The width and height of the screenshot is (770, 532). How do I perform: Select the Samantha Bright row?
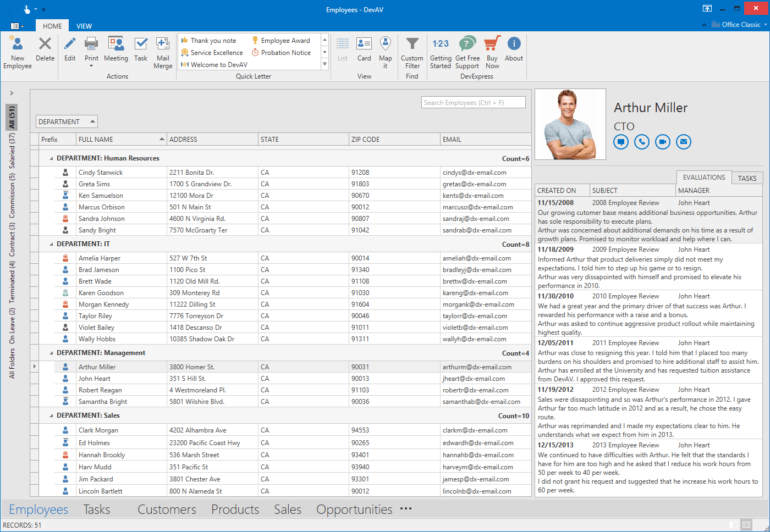pyautogui.click(x=285, y=402)
